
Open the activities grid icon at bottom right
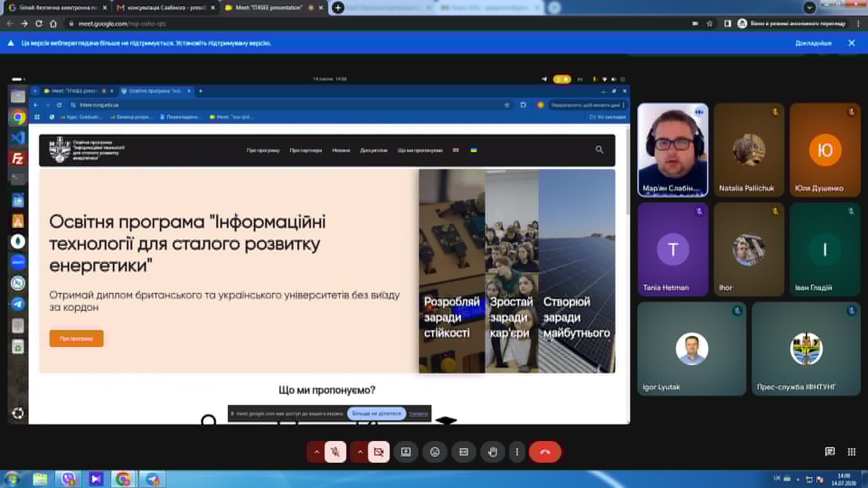pyautogui.click(x=851, y=452)
